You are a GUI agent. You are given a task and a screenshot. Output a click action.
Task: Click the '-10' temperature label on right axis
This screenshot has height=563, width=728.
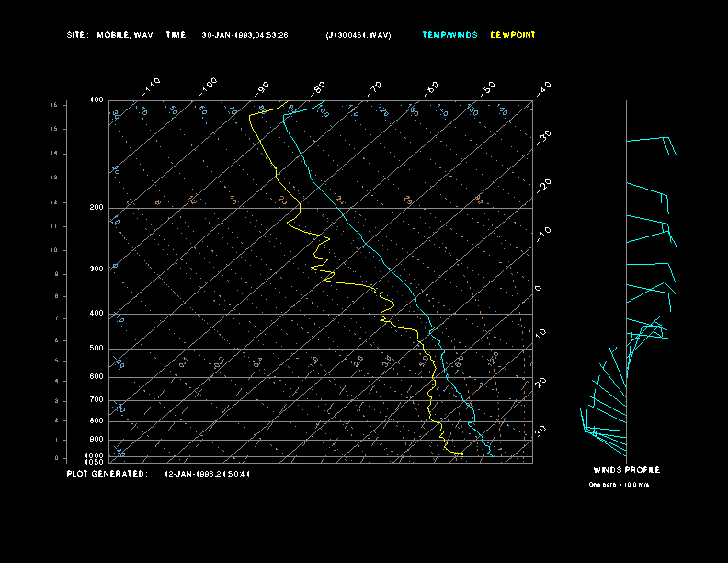click(543, 235)
